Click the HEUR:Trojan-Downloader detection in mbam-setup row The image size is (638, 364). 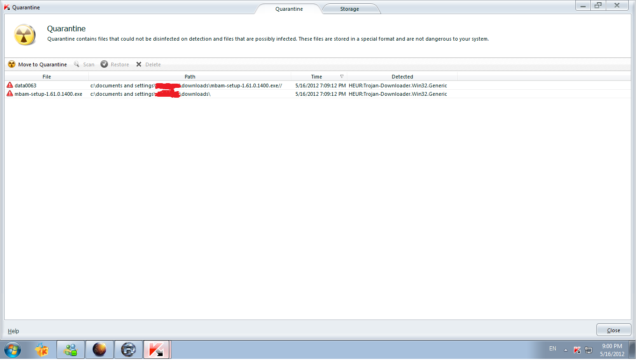click(398, 94)
